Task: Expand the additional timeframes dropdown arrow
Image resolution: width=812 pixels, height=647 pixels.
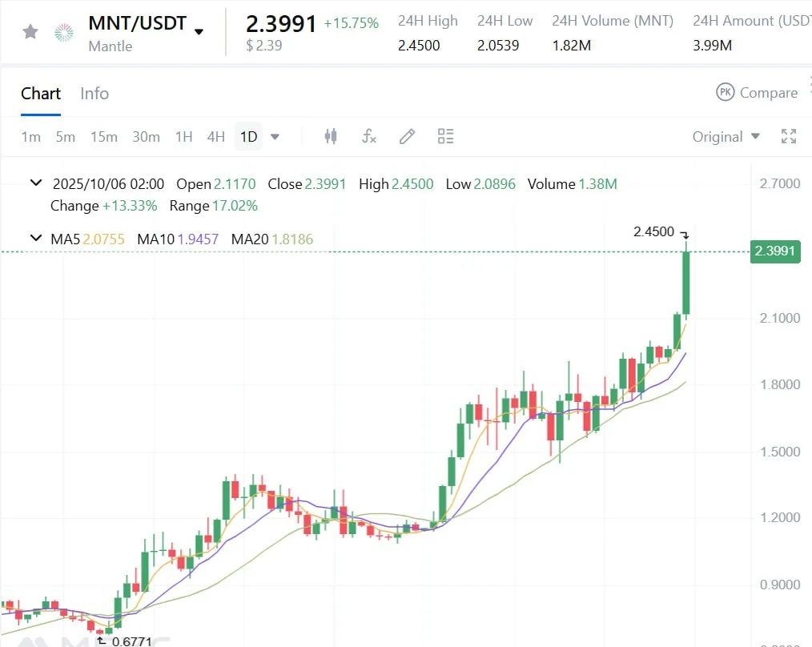Action: 275,137
